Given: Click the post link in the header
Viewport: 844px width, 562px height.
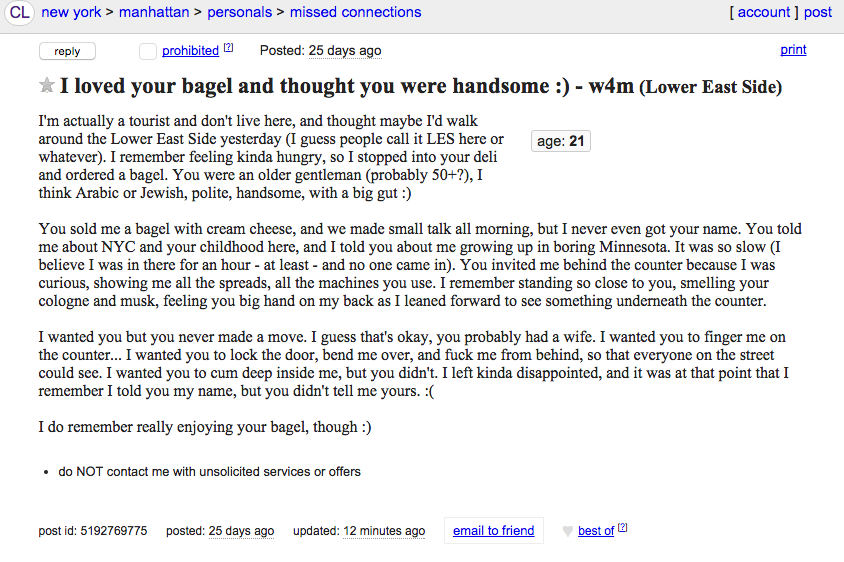Looking at the screenshot, I should [818, 13].
